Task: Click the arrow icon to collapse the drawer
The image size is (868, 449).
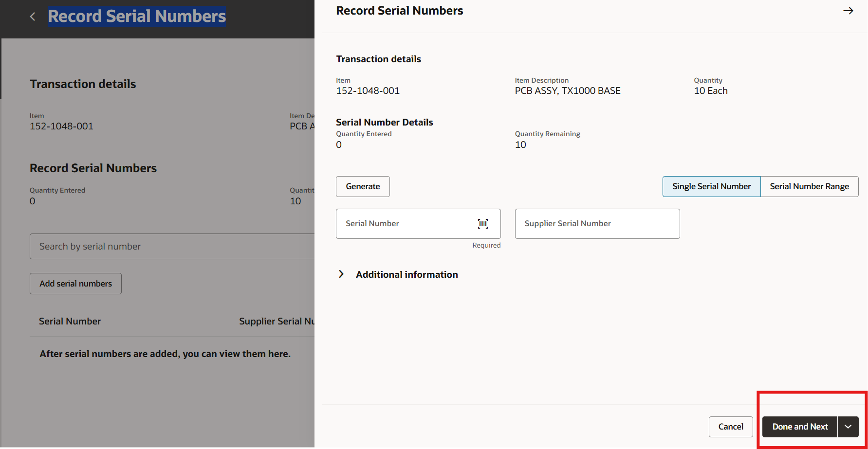Action: pyautogui.click(x=848, y=11)
